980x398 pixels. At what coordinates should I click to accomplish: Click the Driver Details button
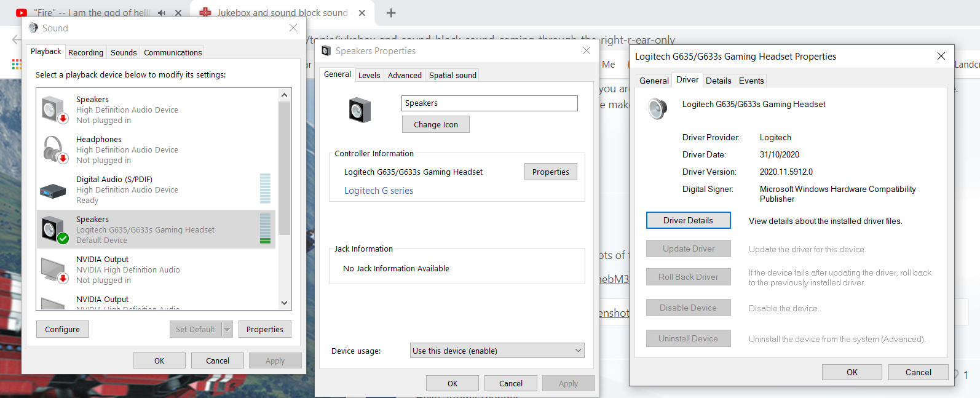click(x=688, y=220)
